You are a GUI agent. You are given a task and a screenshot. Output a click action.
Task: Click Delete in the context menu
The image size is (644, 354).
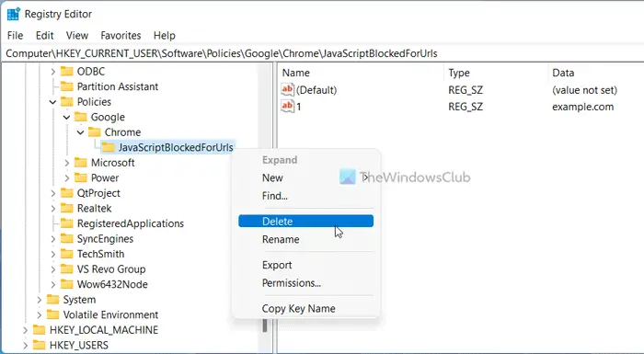point(305,221)
